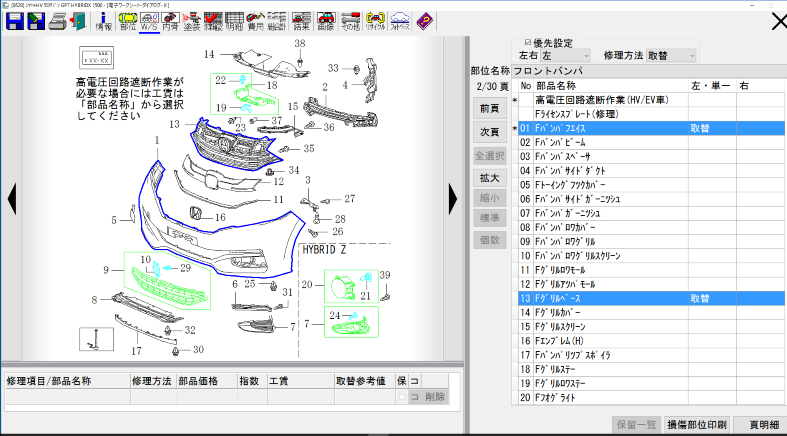This screenshot has width=787, height=436.
Task: Select row 11 Fグリルロワモール
Action: coord(652,270)
